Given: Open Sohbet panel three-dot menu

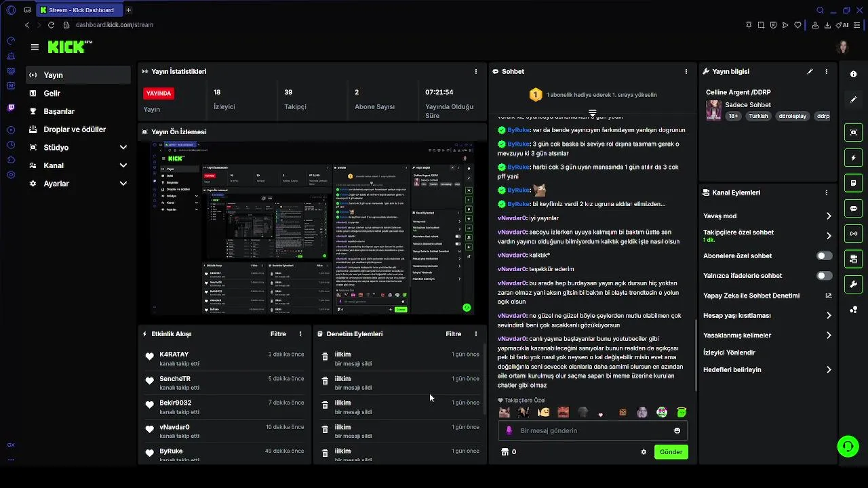Looking at the screenshot, I should (686, 71).
